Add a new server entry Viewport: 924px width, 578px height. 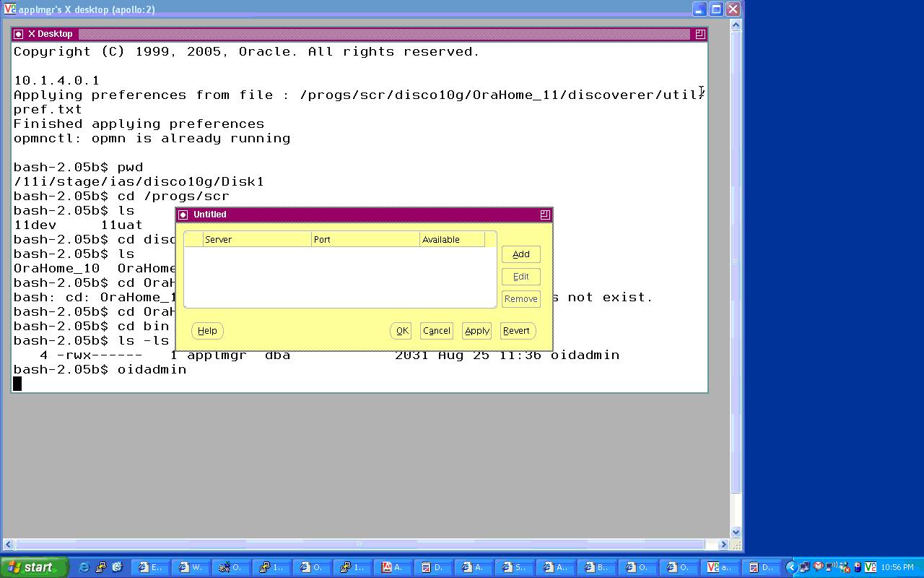pos(521,254)
